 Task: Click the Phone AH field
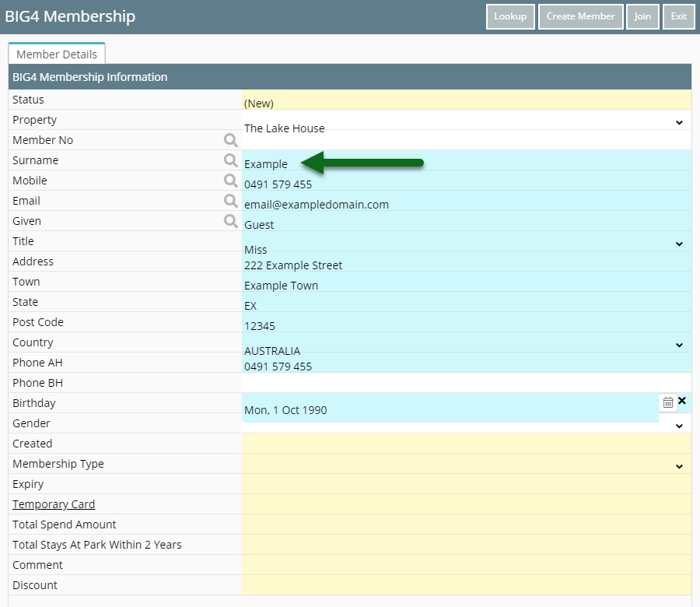pyautogui.click(x=467, y=363)
